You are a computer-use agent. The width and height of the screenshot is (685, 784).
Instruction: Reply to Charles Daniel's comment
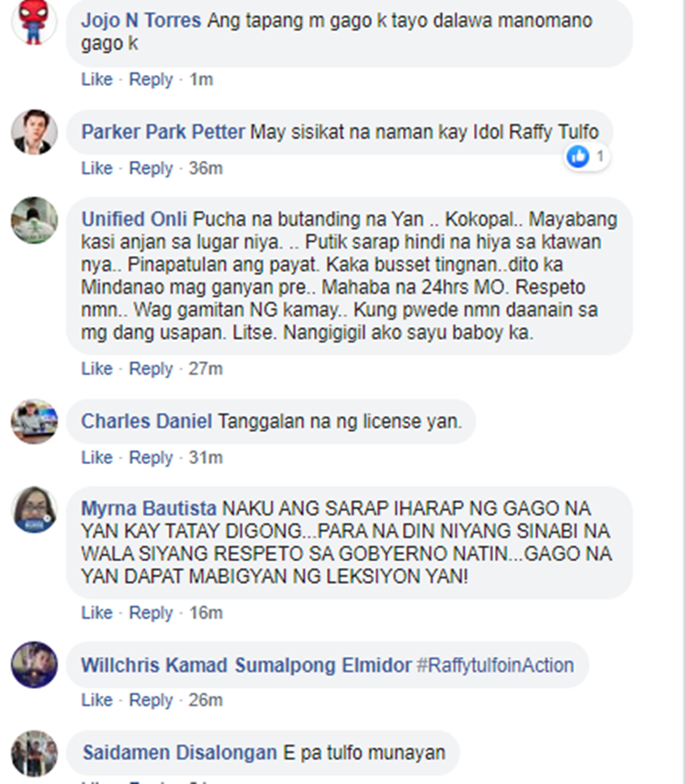point(151,458)
